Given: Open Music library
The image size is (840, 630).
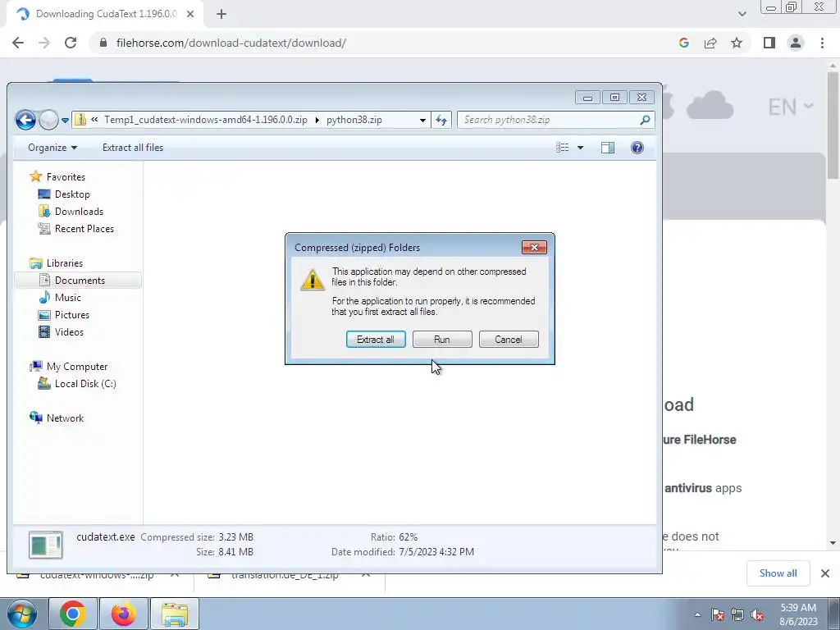Looking at the screenshot, I should click(67, 297).
